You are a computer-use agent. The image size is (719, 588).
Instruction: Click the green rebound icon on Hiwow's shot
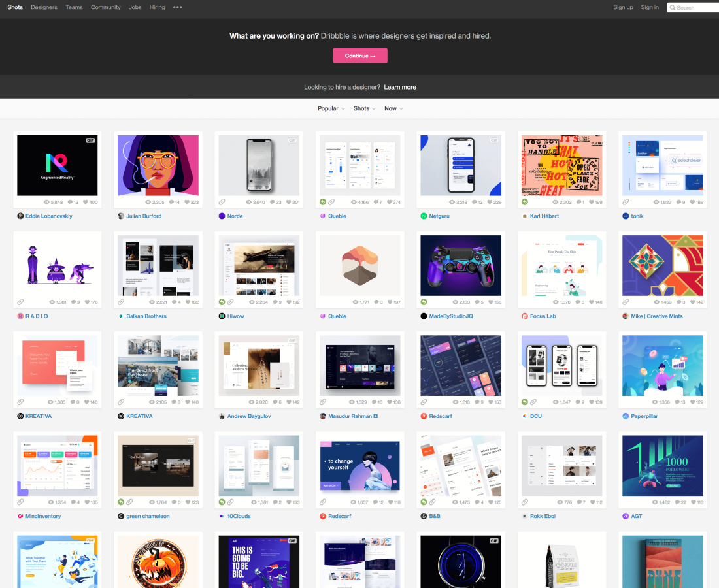click(x=222, y=302)
